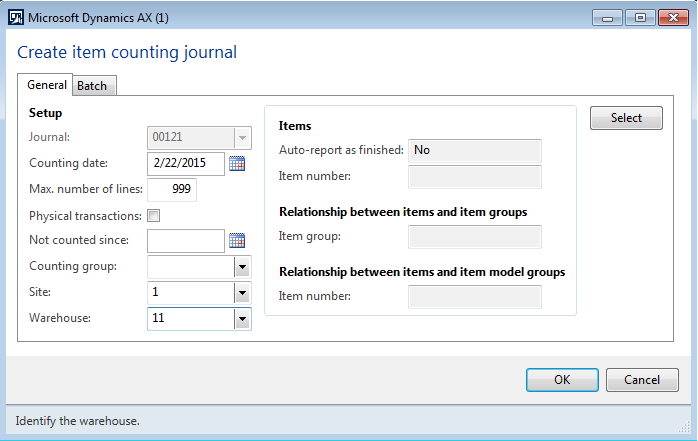The image size is (698, 441).
Task: Expand the Journal dropdown arrow
Action: (243, 138)
